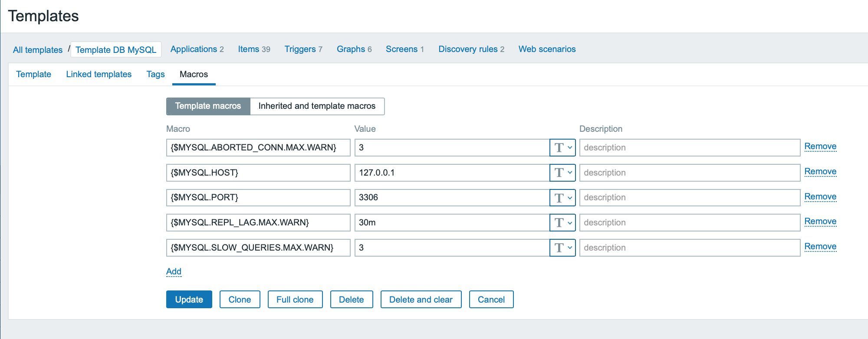868x339 pixels.
Task: Open value type dropdown for {$MYSQL.ABORTED_CONN.MAX.WARN}
Action: pyautogui.click(x=562, y=147)
